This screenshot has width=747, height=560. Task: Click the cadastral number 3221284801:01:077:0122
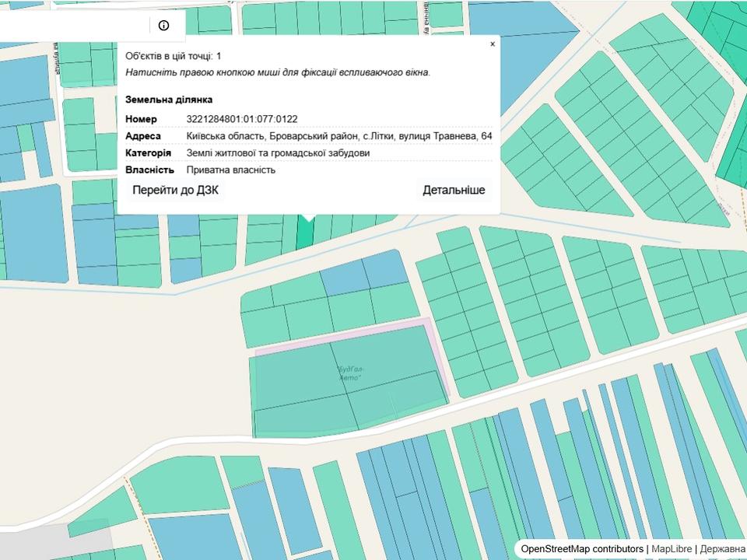point(242,119)
